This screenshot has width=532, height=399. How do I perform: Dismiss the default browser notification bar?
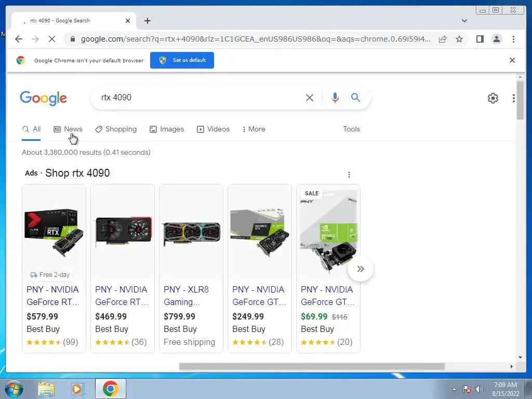point(512,60)
